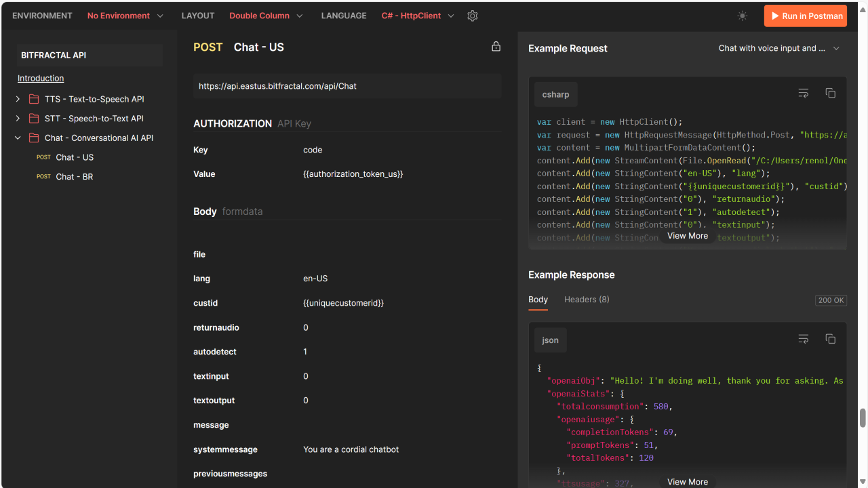Click the BITFRACTAL API collection title
This screenshot has height=488, width=868.
(x=54, y=56)
